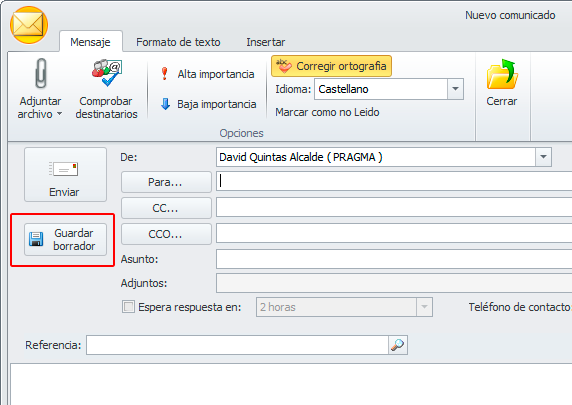Open the 2 horas dropdown arrow
This screenshot has width=572, height=405.
click(x=424, y=307)
